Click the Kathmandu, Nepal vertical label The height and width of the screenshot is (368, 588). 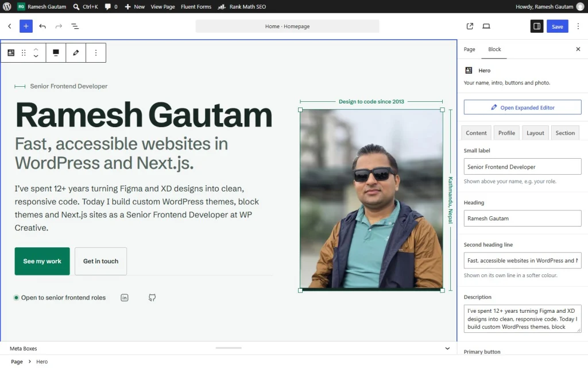point(450,200)
